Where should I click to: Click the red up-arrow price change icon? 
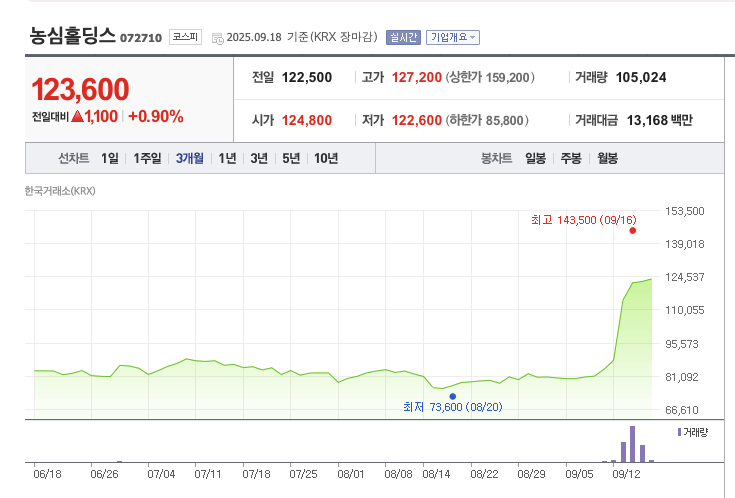click(x=76, y=117)
